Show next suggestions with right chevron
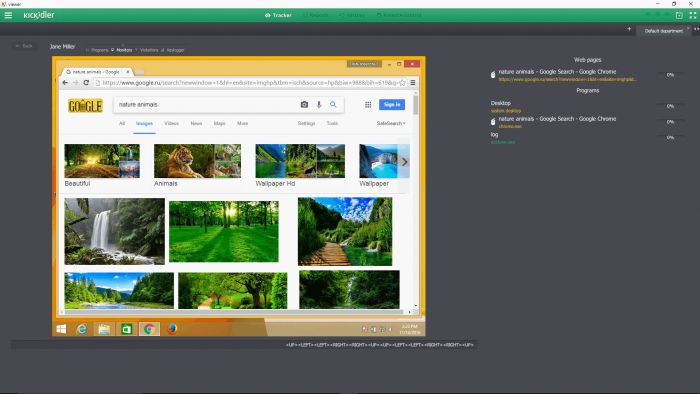Screen dimensions: 700x394 tap(404, 162)
